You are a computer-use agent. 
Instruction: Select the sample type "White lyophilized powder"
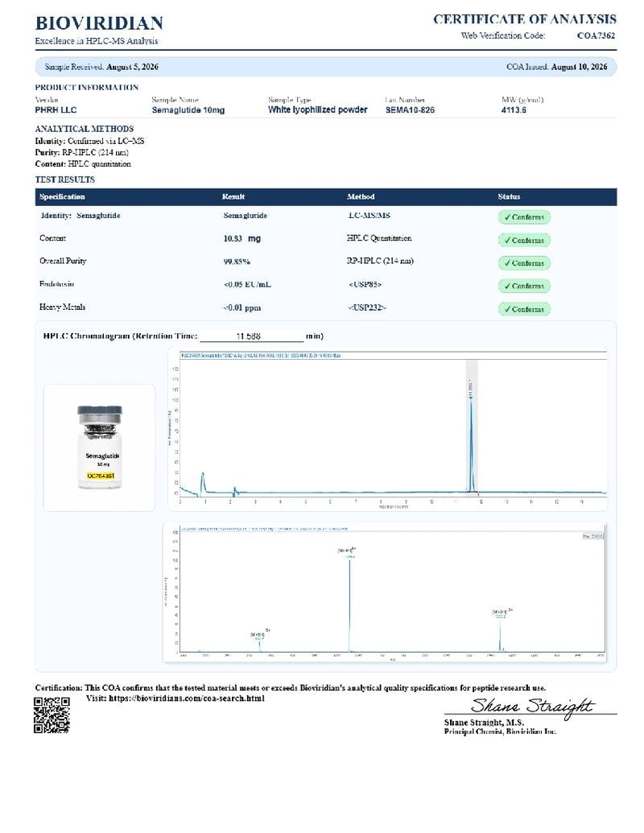click(318, 109)
